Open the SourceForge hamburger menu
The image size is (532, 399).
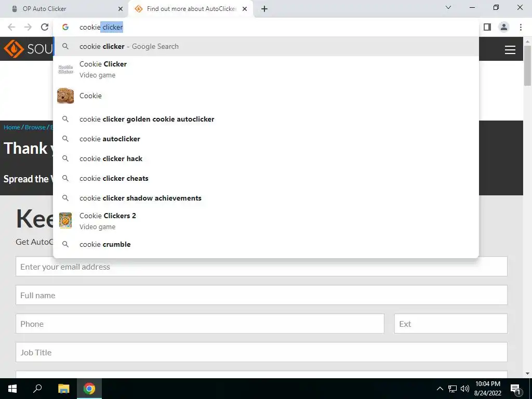click(x=510, y=50)
